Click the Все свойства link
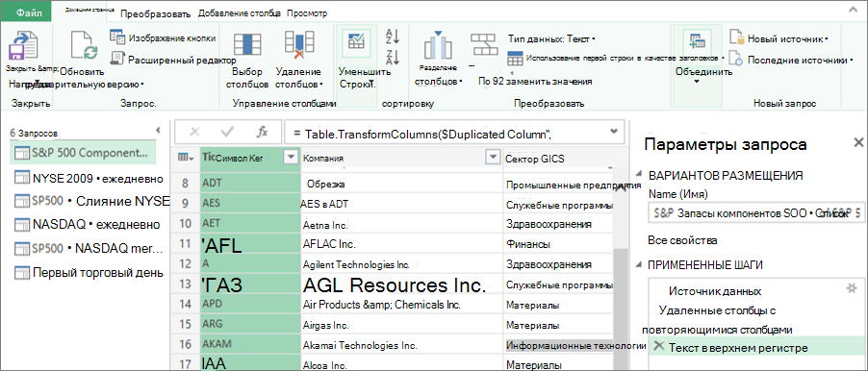868x371 pixels. tap(682, 240)
